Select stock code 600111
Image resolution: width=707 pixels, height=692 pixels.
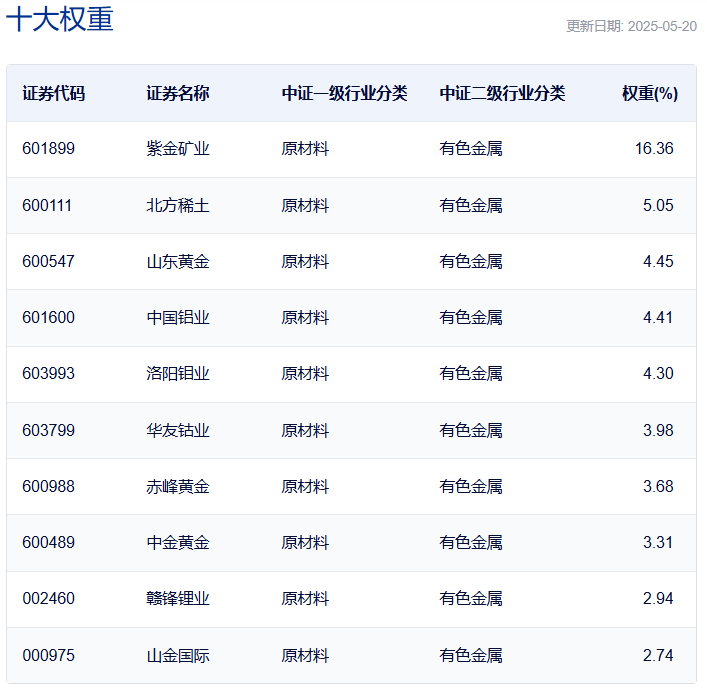tap(47, 205)
